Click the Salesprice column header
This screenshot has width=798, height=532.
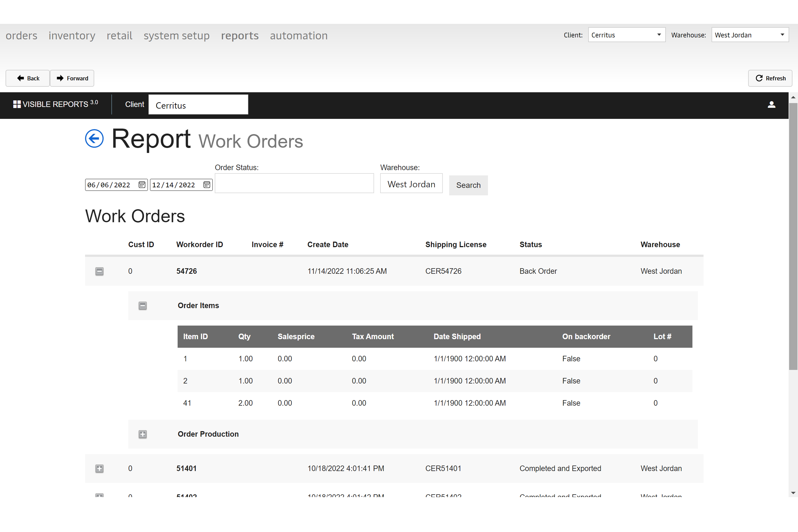[x=296, y=337]
